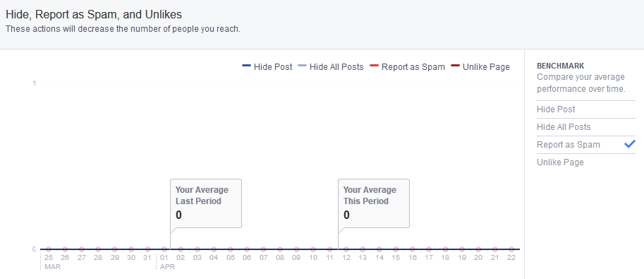Click the data point for April 09

[296, 249]
